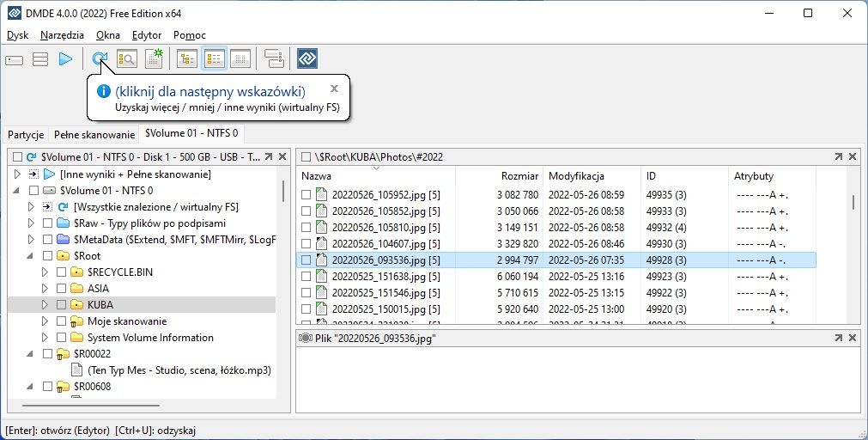The height and width of the screenshot is (440, 868).
Task: Expand System Volume Information node
Action: tap(46, 338)
